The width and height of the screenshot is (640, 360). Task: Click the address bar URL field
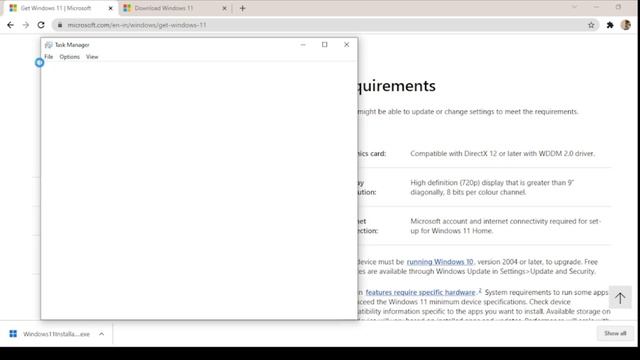(325, 25)
